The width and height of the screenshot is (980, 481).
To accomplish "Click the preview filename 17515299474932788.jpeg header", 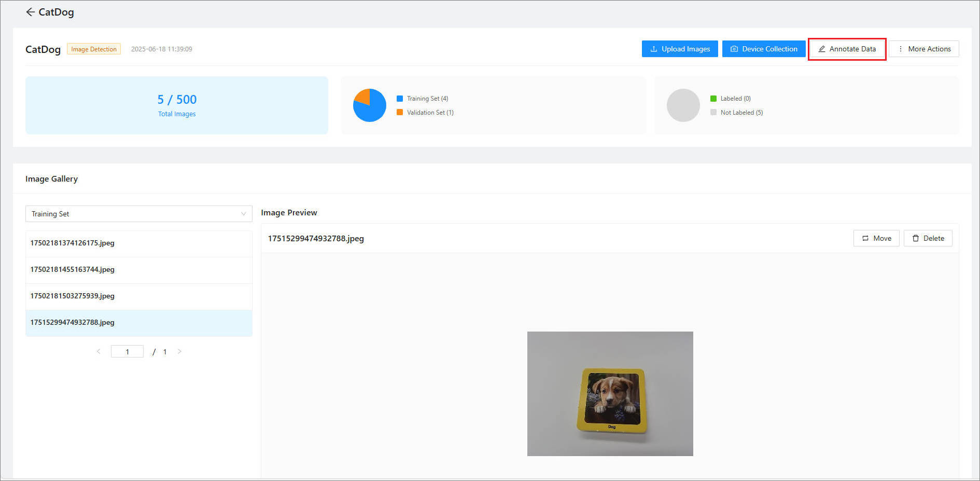I will (316, 239).
